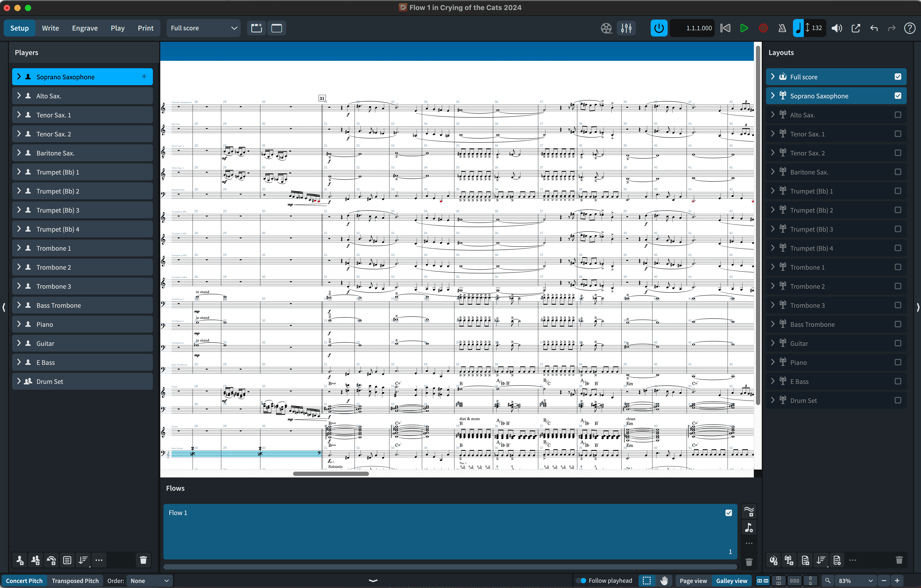Viewport: 921px width, 588px height.
Task: Select the Setup mode tab
Action: pyautogui.click(x=20, y=28)
